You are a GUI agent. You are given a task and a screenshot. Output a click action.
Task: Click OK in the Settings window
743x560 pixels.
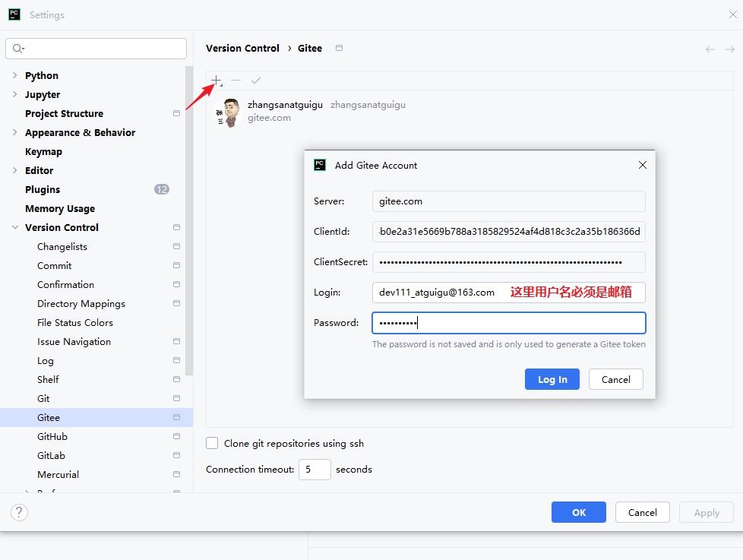click(579, 512)
